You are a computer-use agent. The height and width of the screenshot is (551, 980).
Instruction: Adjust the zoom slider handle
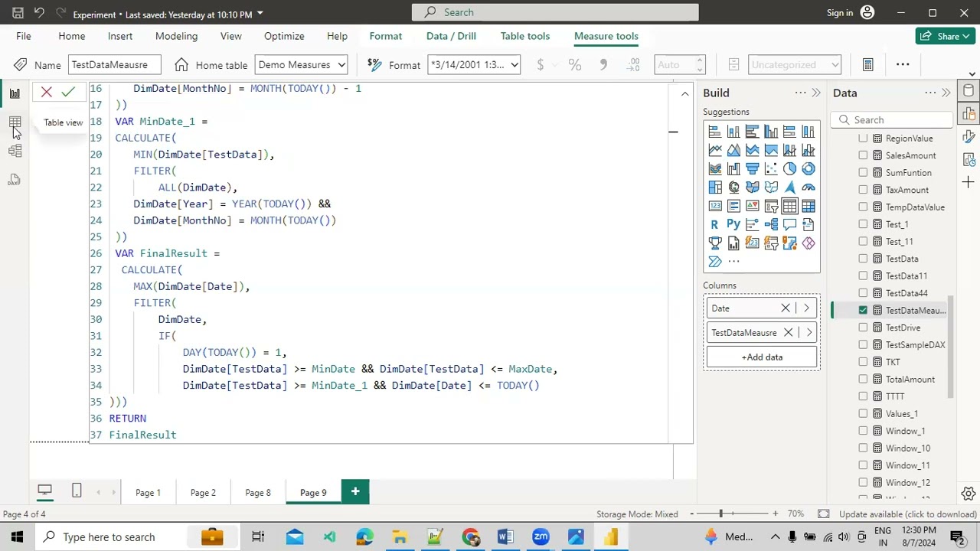point(720,514)
